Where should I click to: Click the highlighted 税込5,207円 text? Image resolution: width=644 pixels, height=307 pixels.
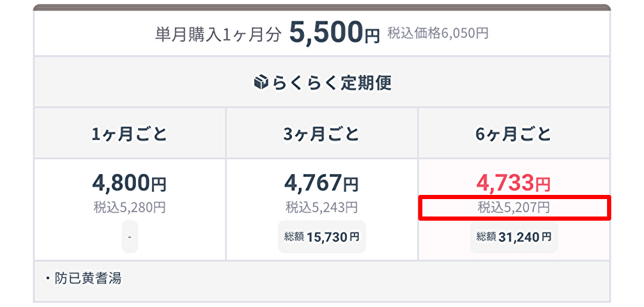tap(514, 207)
